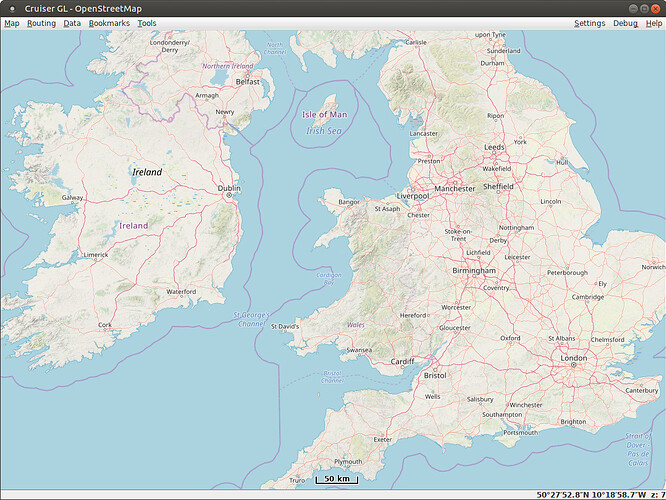This screenshot has height=500, width=666.
Task: Open the Tools menu
Action: (147, 23)
